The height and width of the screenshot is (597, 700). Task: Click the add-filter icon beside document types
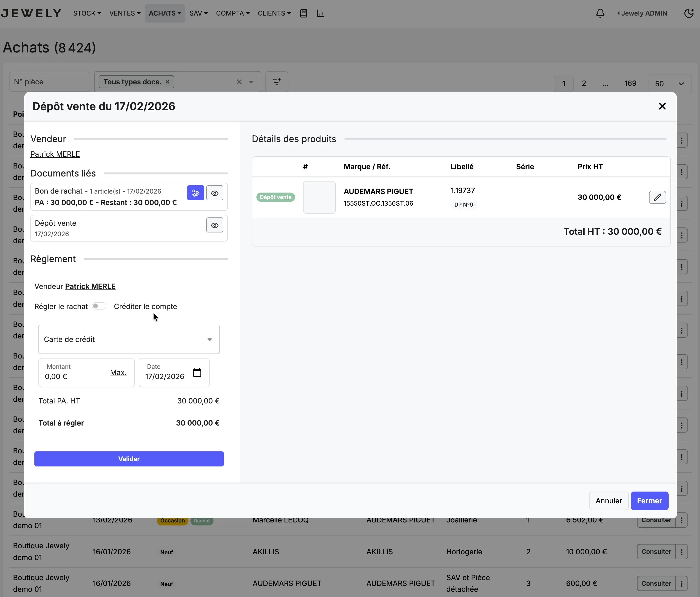click(x=276, y=82)
